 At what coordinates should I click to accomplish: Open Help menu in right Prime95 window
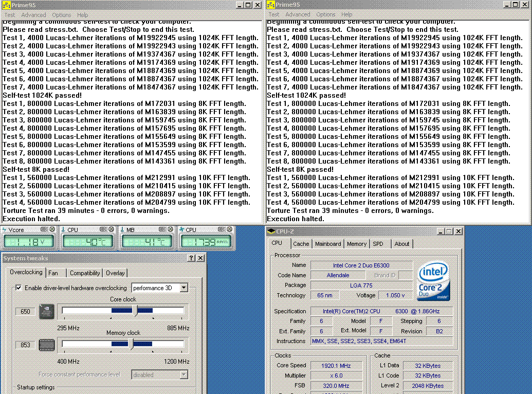[x=347, y=14]
